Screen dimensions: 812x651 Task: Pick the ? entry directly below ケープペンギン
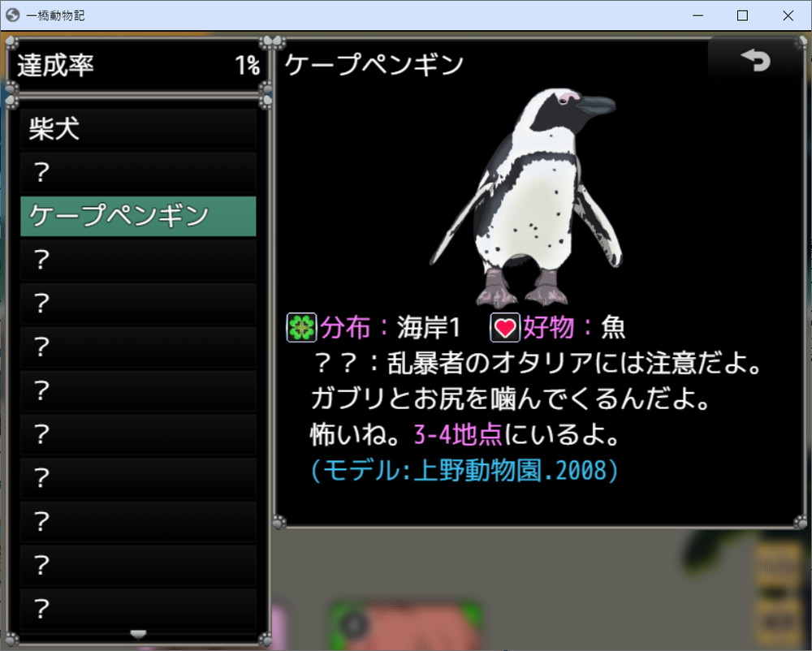pyautogui.click(x=138, y=260)
